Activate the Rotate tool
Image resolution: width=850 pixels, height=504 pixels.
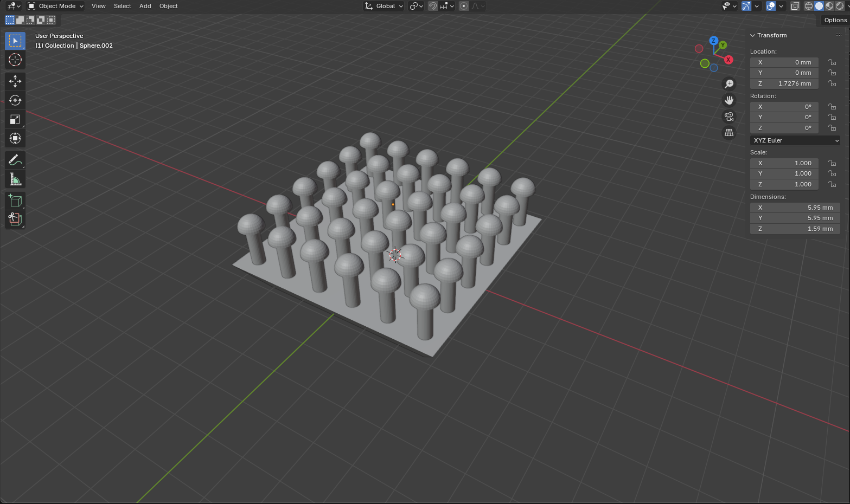click(15, 100)
